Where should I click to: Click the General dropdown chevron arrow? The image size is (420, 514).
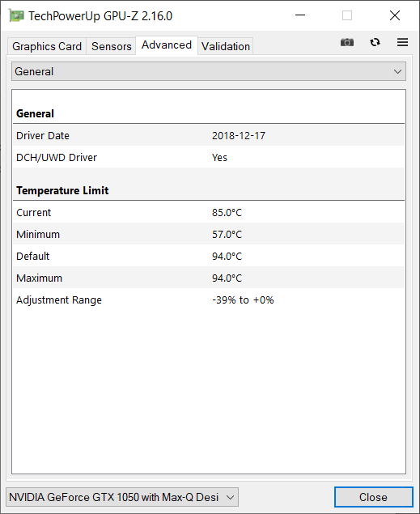coord(397,71)
